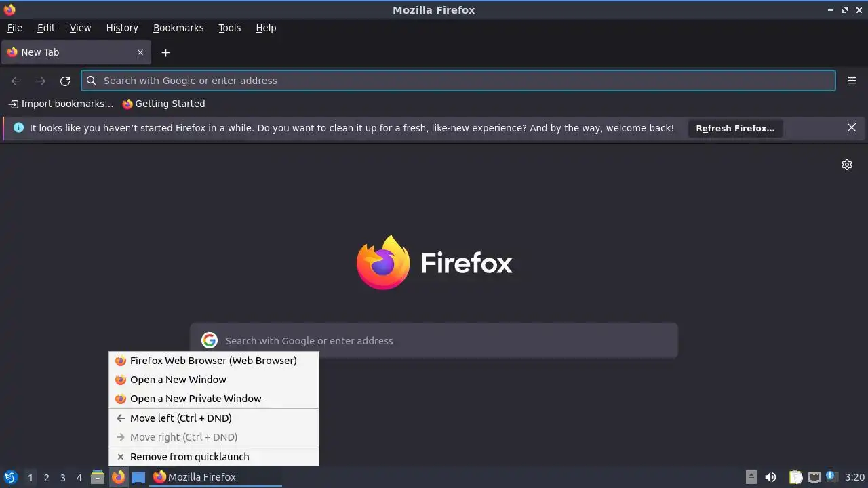Choose Open a New Window
The height and width of the screenshot is (488, 868).
[x=214, y=380]
